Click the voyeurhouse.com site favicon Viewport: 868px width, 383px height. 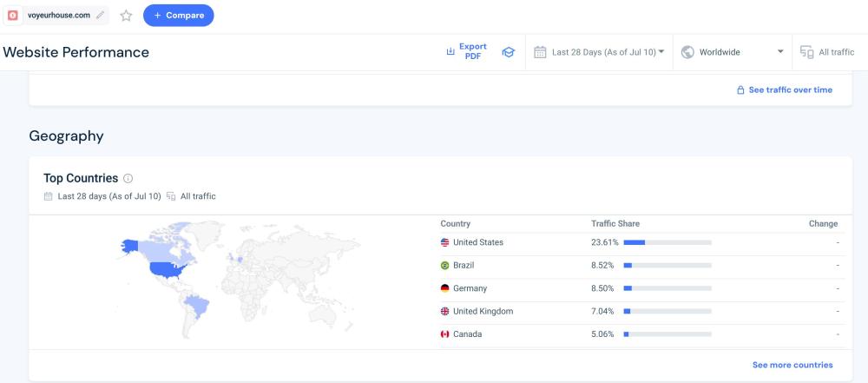pos(13,15)
